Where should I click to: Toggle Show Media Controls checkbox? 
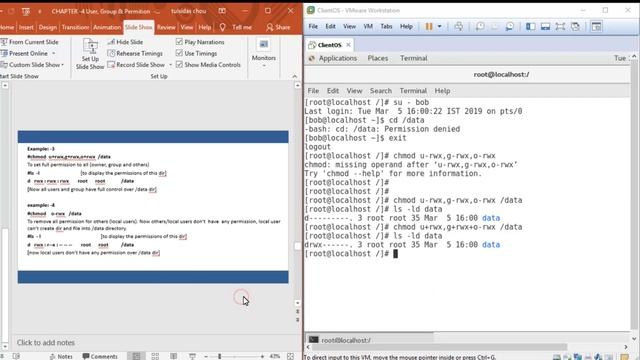point(179,64)
